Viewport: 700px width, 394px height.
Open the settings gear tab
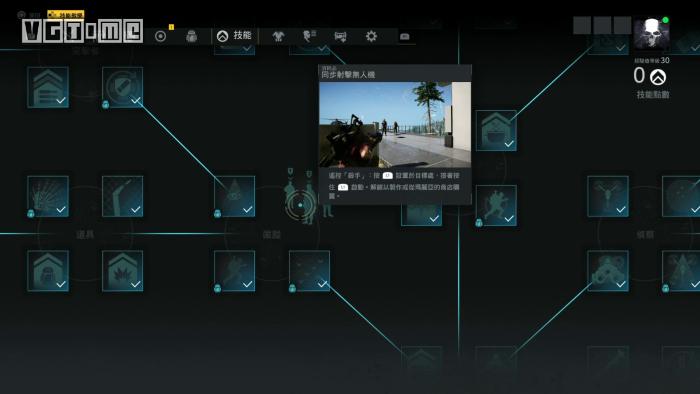371,36
